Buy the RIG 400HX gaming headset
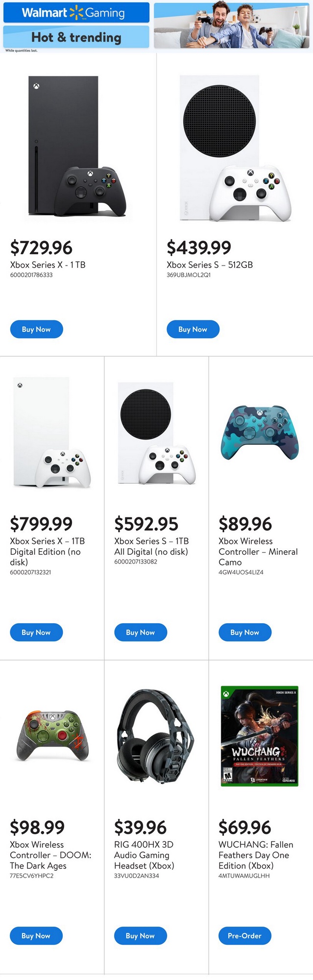 [140, 936]
